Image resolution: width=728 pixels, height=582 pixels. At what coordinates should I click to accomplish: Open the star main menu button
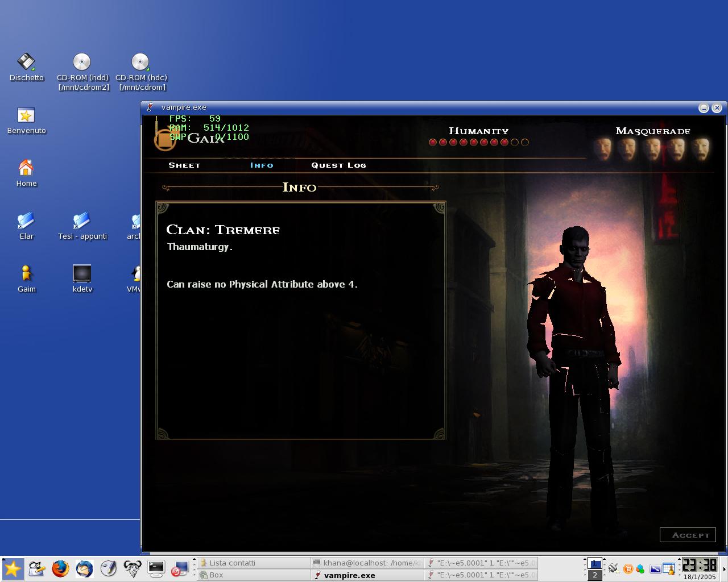click(x=12, y=569)
